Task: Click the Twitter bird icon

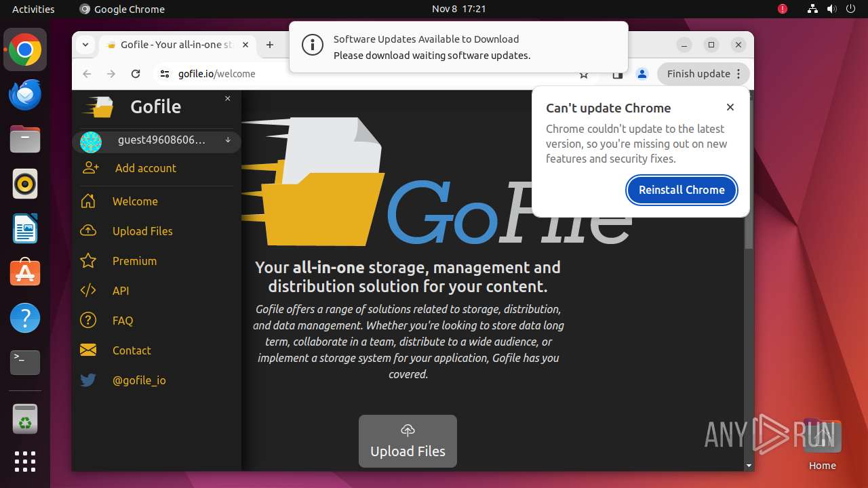Action: point(88,380)
